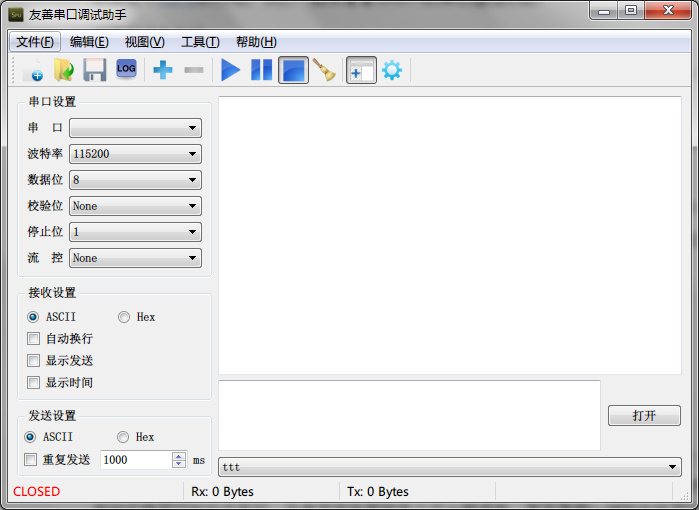
Task: Click the New file icon in toolbar
Action: 33,70
